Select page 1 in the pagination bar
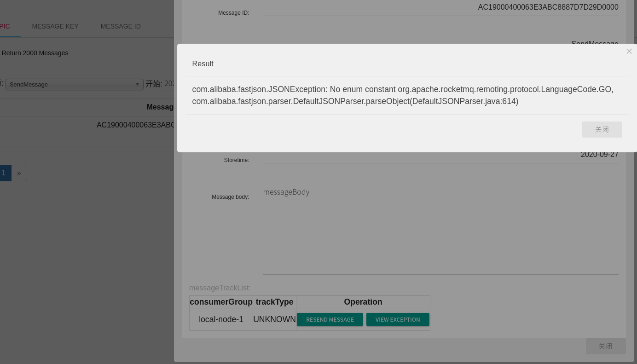This screenshot has height=364, width=637. click(3, 173)
